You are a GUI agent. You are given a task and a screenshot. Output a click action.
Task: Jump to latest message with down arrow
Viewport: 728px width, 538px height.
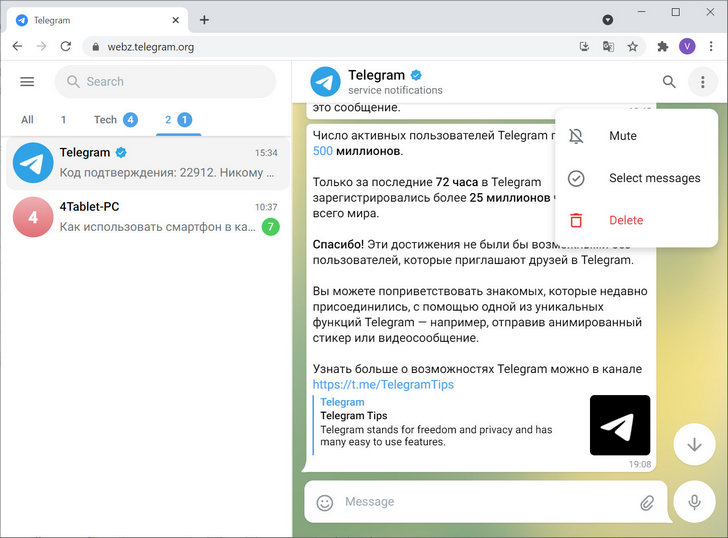694,444
